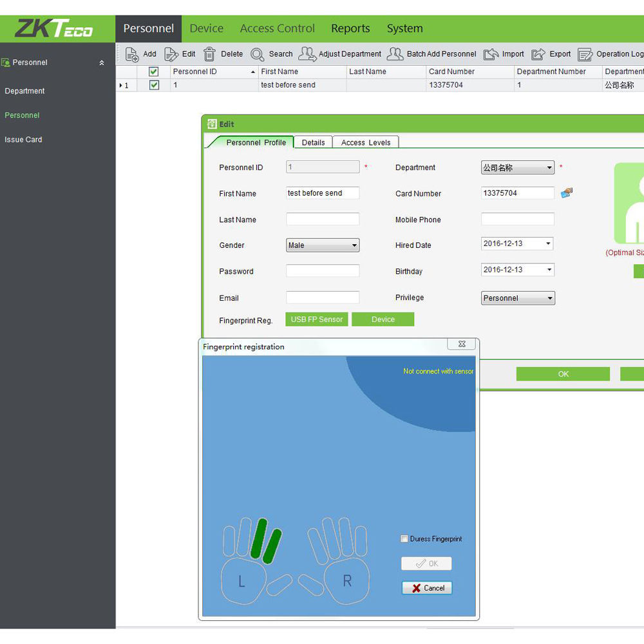Click the Add personnel toolbar icon
The width and height of the screenshot is (644, 644).
click(132, 54)
